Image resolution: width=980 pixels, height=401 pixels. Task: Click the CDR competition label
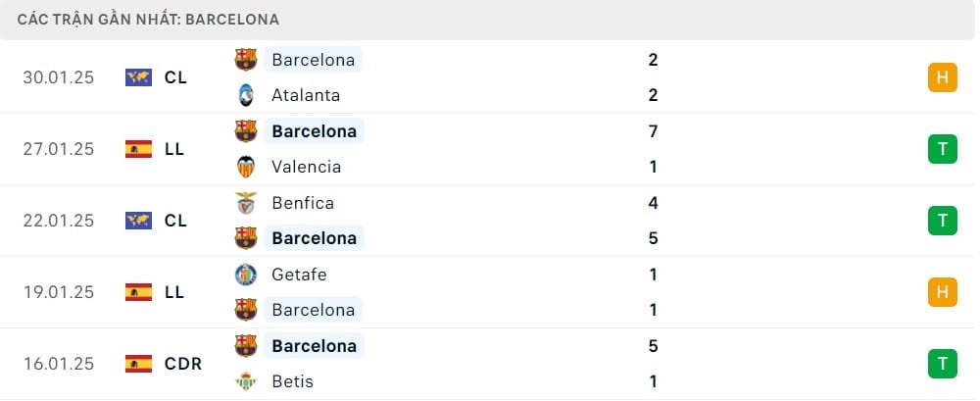pos(183,364)
